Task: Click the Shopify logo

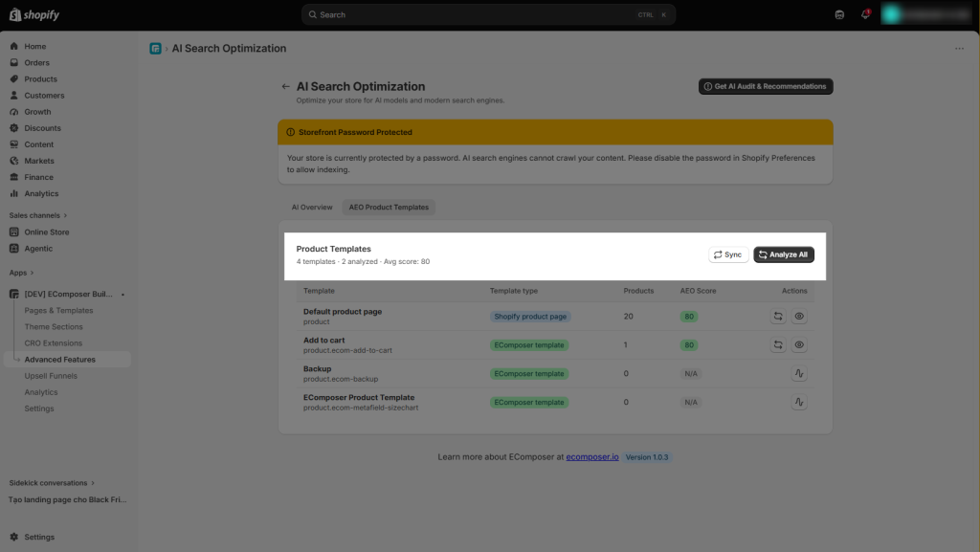Action: click(34, 14)
